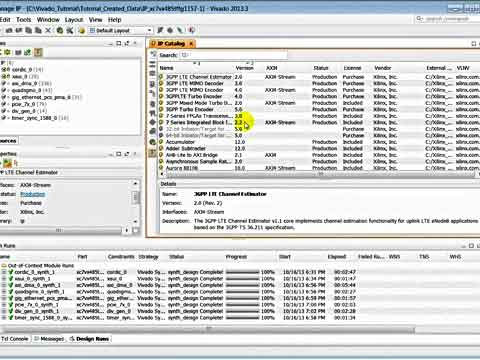Sort by the Vendor column header
The image size is (480, 360).
(x=382, y=68)
